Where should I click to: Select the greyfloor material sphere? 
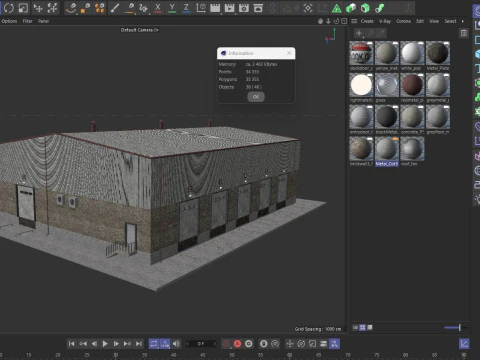tap(438, 117)
